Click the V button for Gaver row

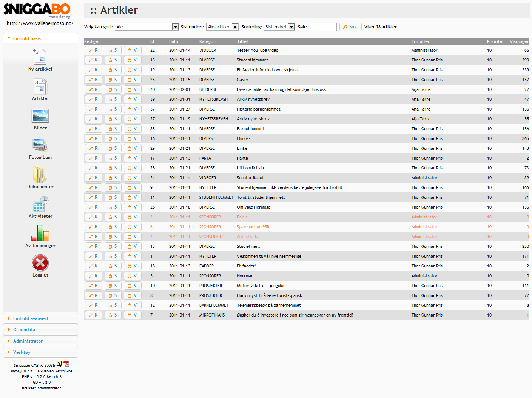(x=133, y=80)
